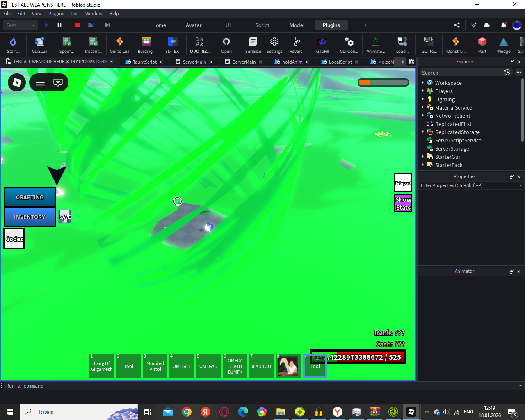525x420 pixels.
Task: Pause the running playtest
Action: [59, 25]
